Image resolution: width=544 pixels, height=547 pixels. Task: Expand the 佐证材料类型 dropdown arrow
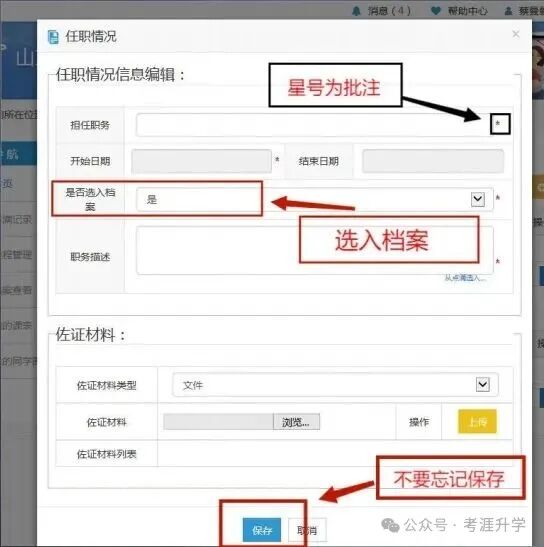(483, 384)
